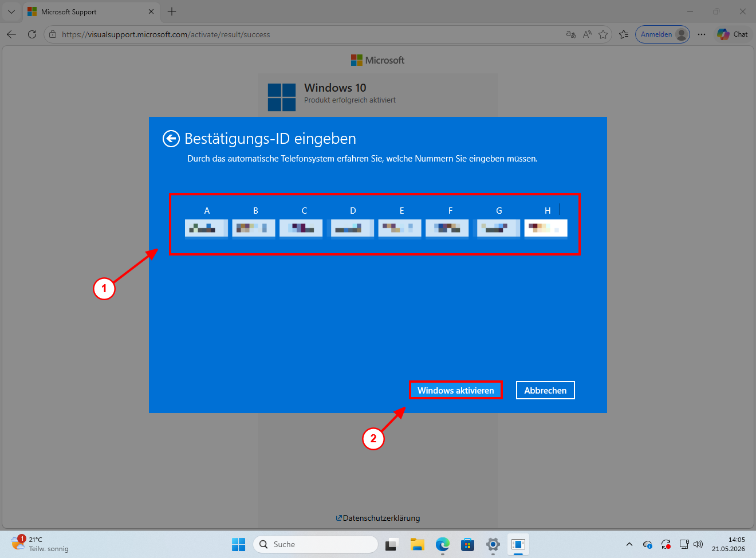756x558 pixels.
Task: Click confirmation ID field B
Action: click(x=254, y=228)
